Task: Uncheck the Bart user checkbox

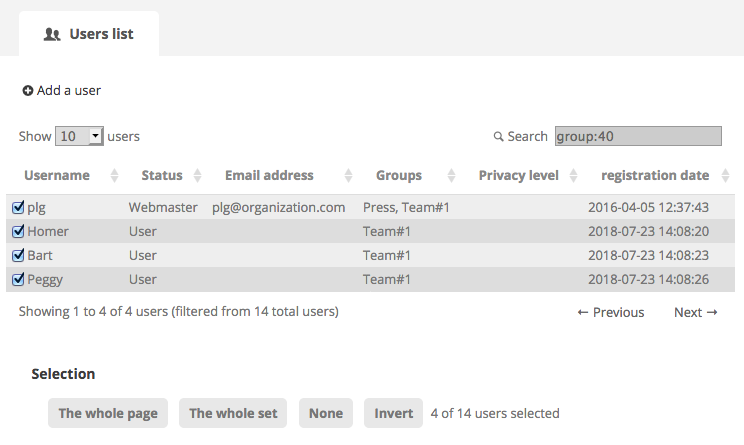Action: point(18,255)
